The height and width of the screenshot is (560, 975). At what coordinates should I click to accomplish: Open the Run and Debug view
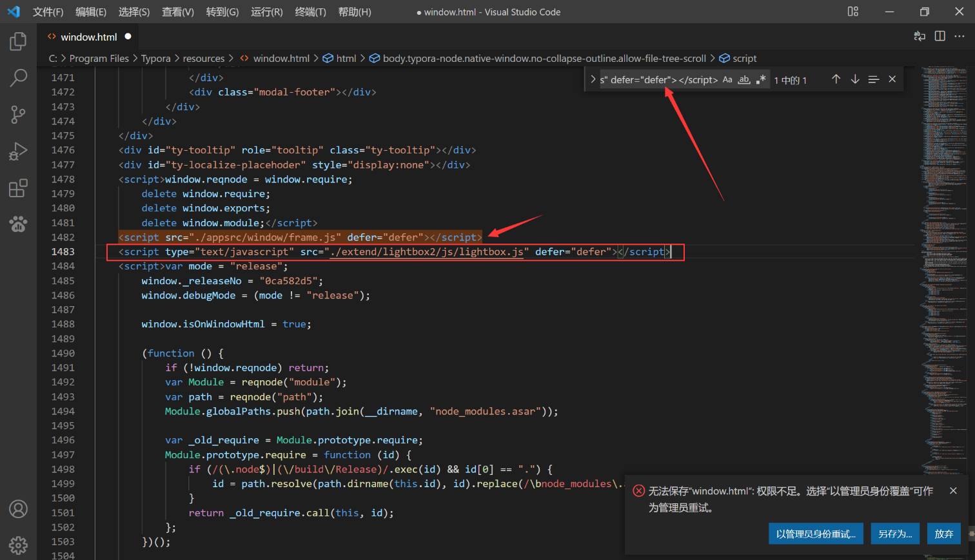(x=18, y=151)
